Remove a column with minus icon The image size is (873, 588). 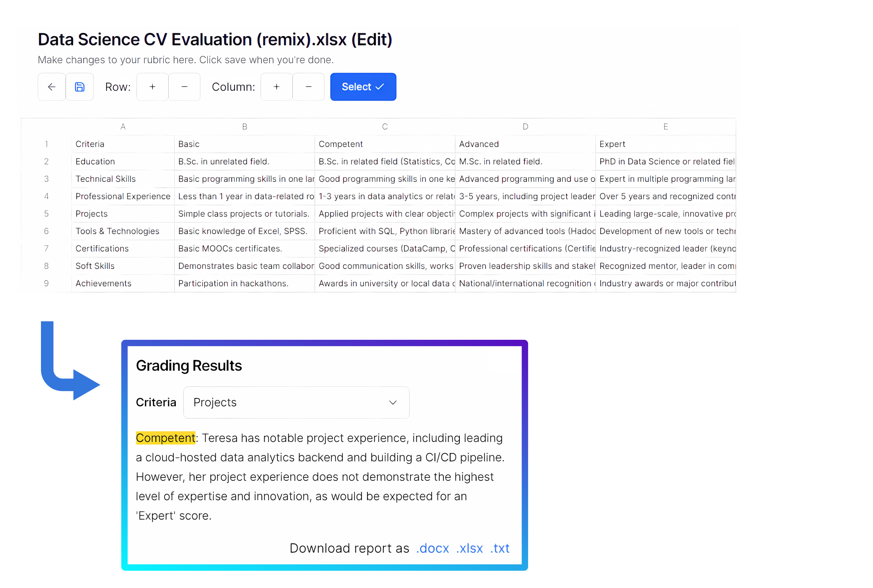click(308, 87)
